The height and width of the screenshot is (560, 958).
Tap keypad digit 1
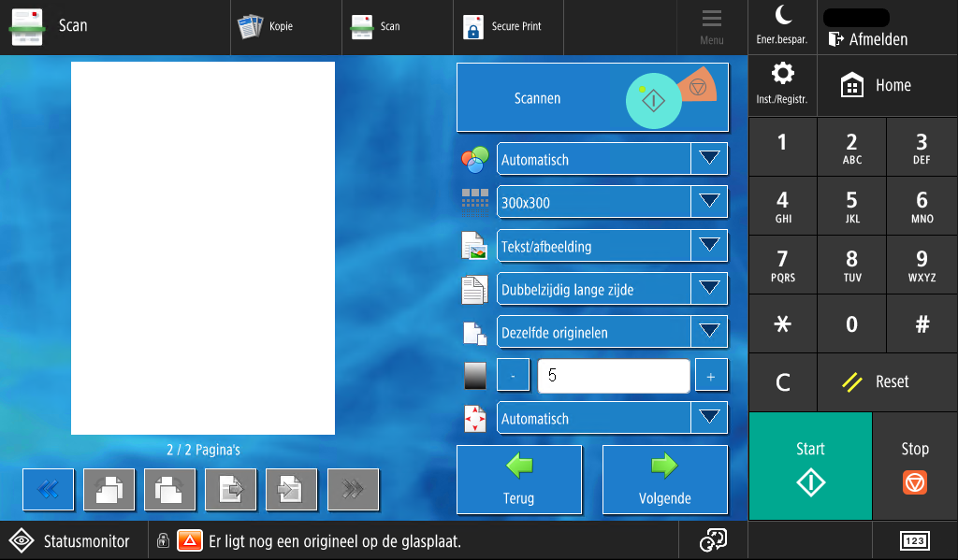coord(782,147)
